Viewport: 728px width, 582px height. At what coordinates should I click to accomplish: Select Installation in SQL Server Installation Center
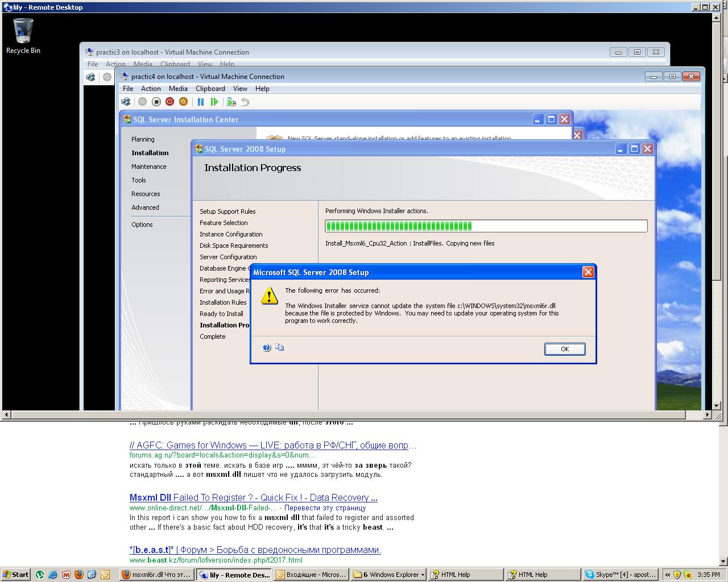pyautogui.click(x=150, y=153)
